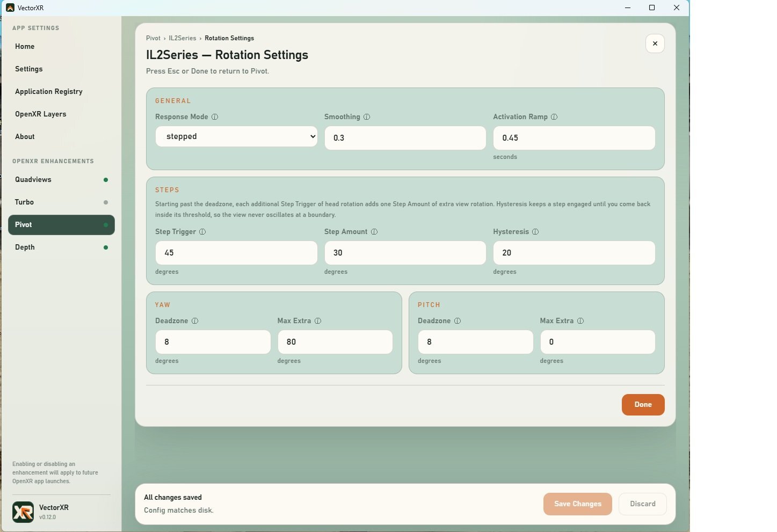Open Settings in the sidebar
This screenshot has width=777, height=532.
(61, 69)
